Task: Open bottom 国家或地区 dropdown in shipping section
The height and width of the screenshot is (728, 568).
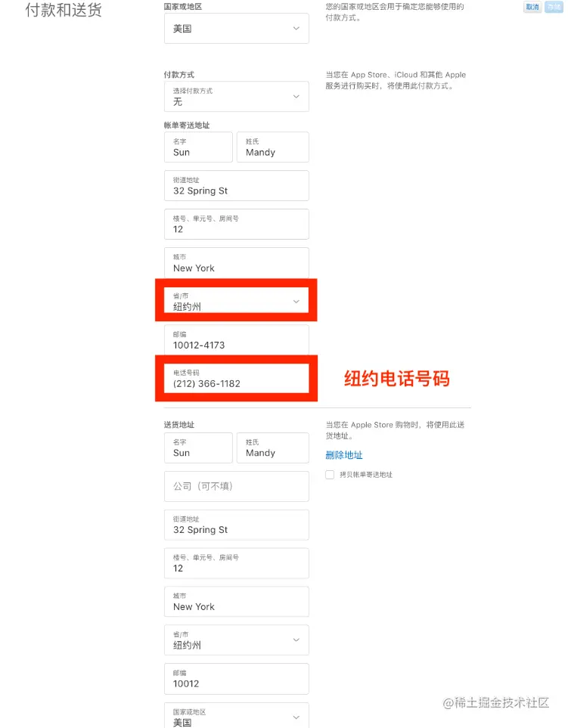Action: click(237, 716)
